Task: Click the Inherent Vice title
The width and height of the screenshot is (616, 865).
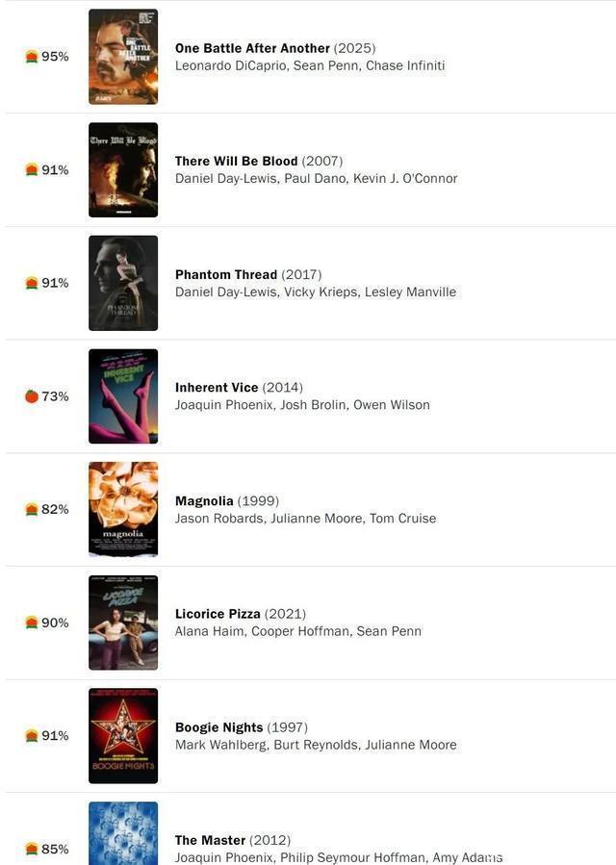Action: 217,387
